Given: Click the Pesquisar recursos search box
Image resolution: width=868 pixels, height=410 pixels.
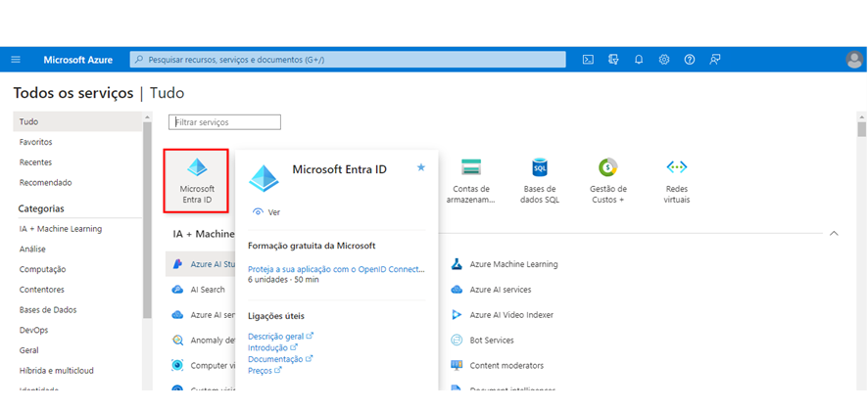Looking at the screenshot, I should 348,60.
